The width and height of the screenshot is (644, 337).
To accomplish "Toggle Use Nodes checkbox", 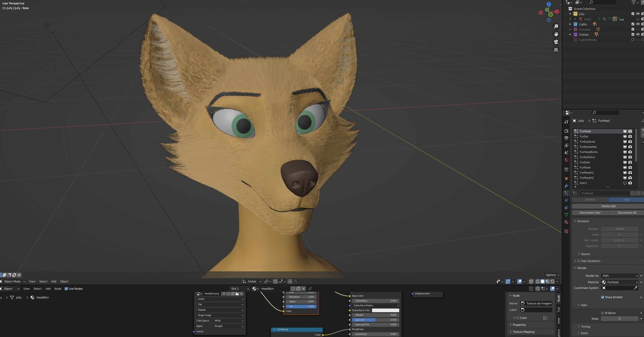I will click(x=66, y=289).
